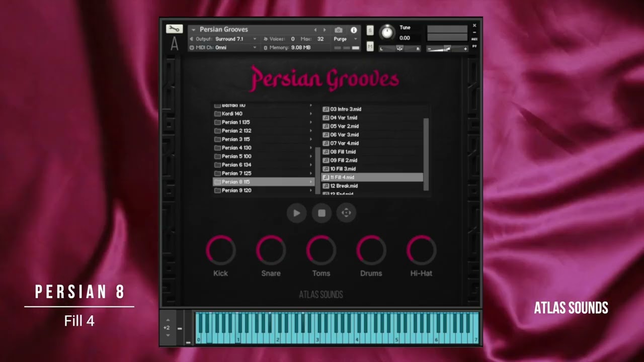Open the Persian 9 120 folder
The height and width of the screenshot is (362, 644).
point(263,191)
